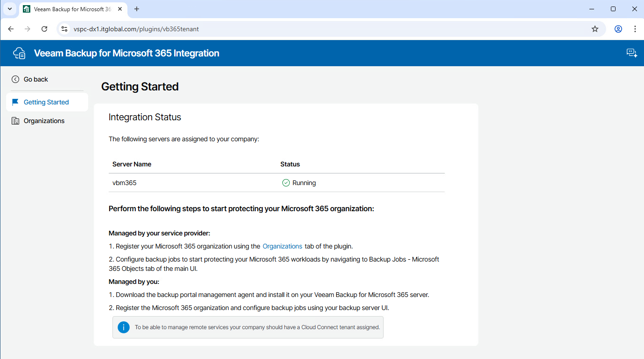644x359 pixels.
Task: Click the Go back label in the sidebar
Action: coord(36,79)
